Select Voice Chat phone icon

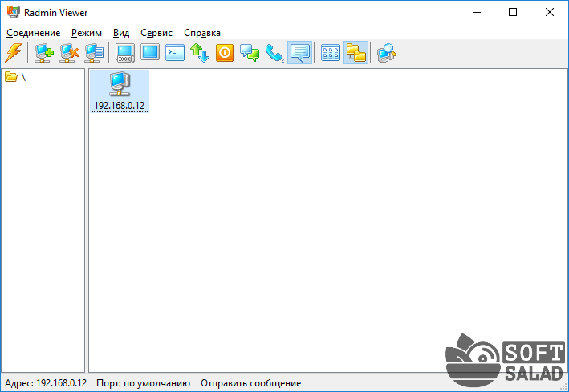pos(274,53)
